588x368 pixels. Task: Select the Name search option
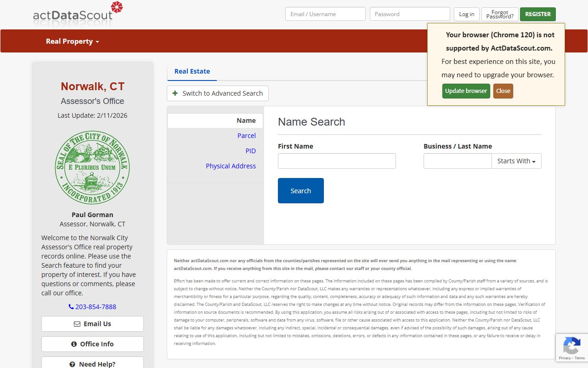coord(215,121)
